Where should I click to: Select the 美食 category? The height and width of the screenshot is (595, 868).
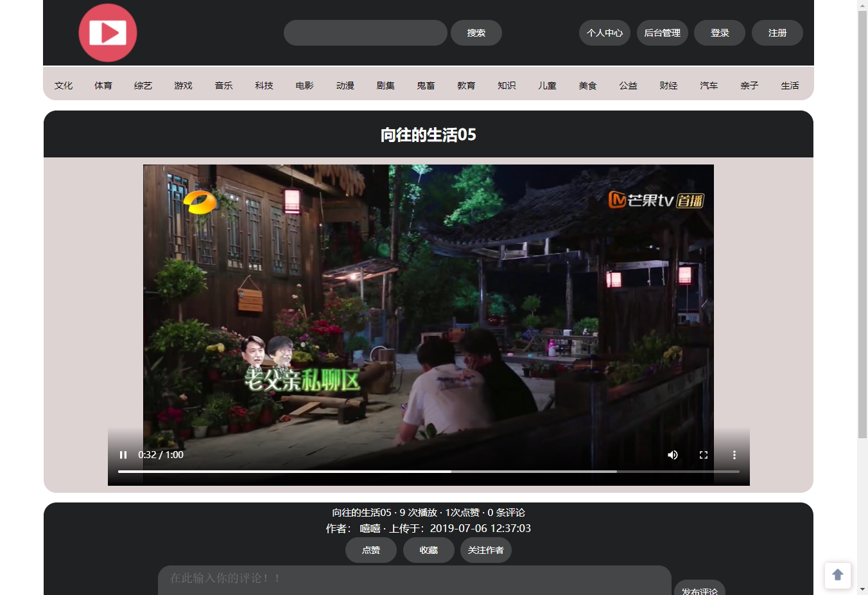tap(588, 85)
